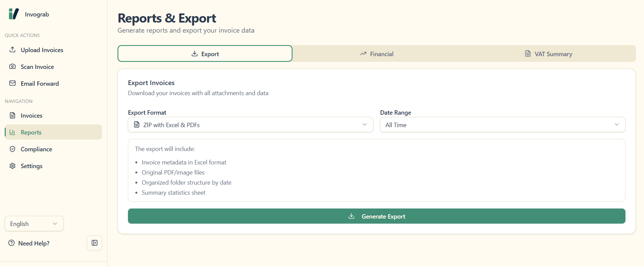Select the Export tab
The width and height of the screenshot is (644, 267).
coord(205,54)
